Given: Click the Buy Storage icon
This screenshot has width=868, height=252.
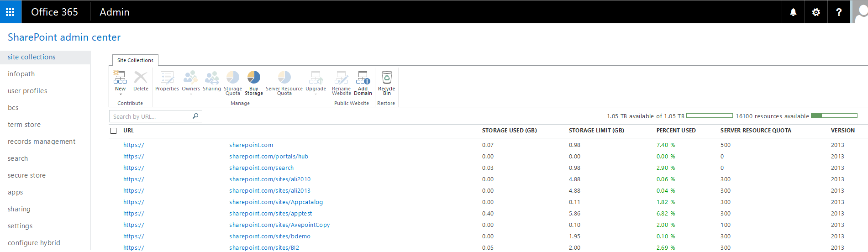Looking at the screenshot, I should pos(254,77).
